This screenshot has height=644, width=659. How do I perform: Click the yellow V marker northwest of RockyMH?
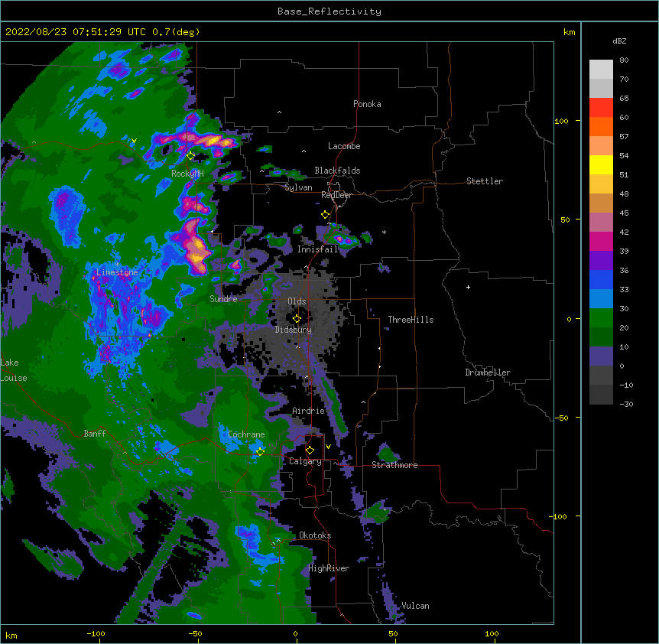pyautogui.click(x=134, y=141)
